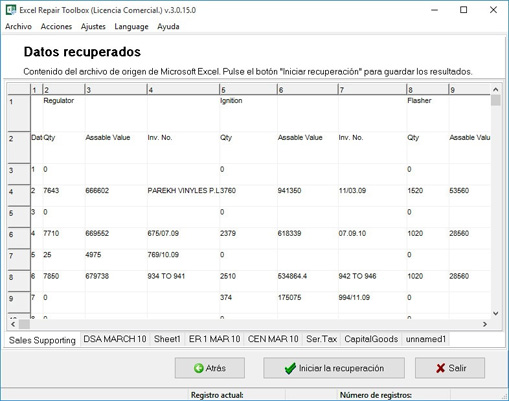Click the horizontal scrollbar left arrow
This screenshot has width=509, height=401.
(x=13, y=324)
